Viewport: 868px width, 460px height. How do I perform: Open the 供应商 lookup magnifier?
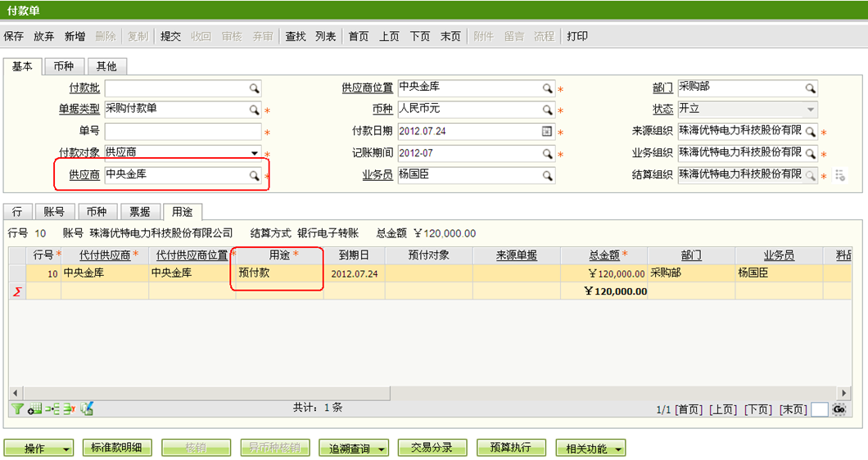(x=255, y=175)
